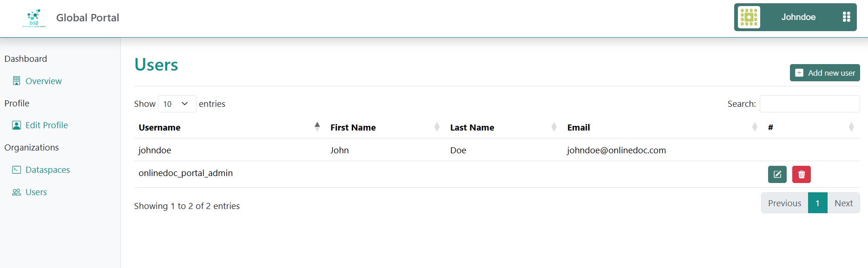Click the Dataspaces terminal icon
Viewport: 868px width, 268px height.
[x=16, y=170]
